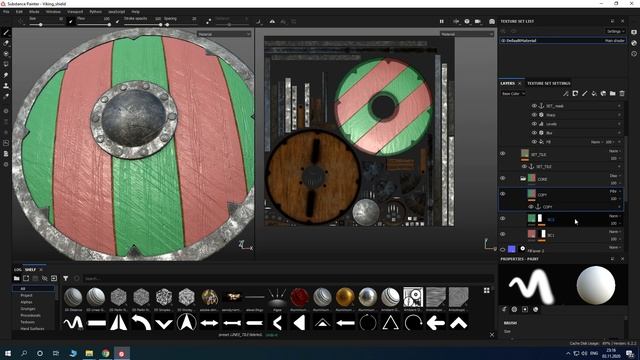Toggle visibility of BC1 layer

click(502, 234)
